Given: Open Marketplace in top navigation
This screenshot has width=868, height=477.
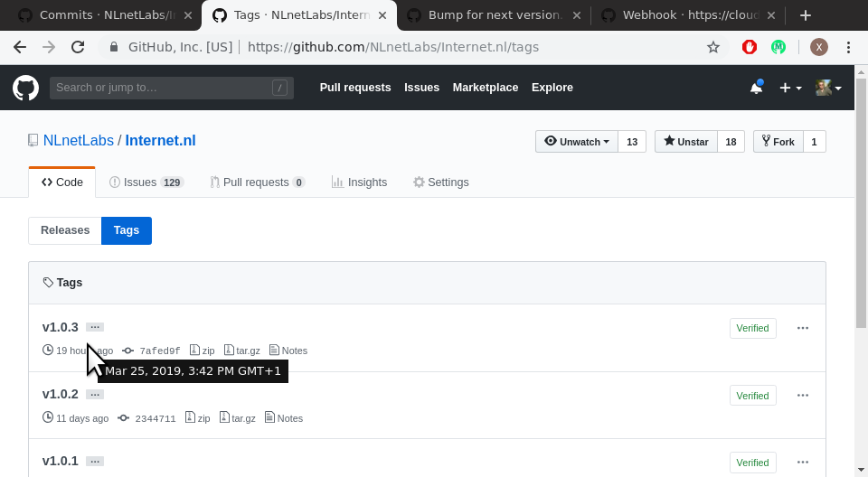Looking at the screenshot, I should (486, 88).
